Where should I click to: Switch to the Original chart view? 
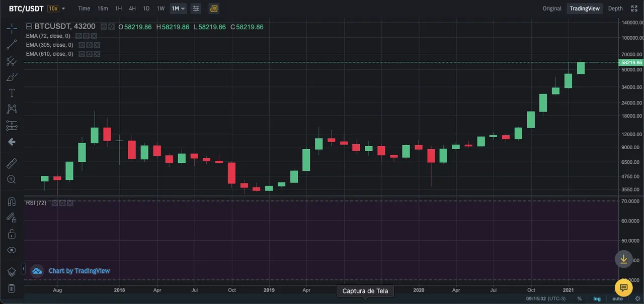pos(552,9)
